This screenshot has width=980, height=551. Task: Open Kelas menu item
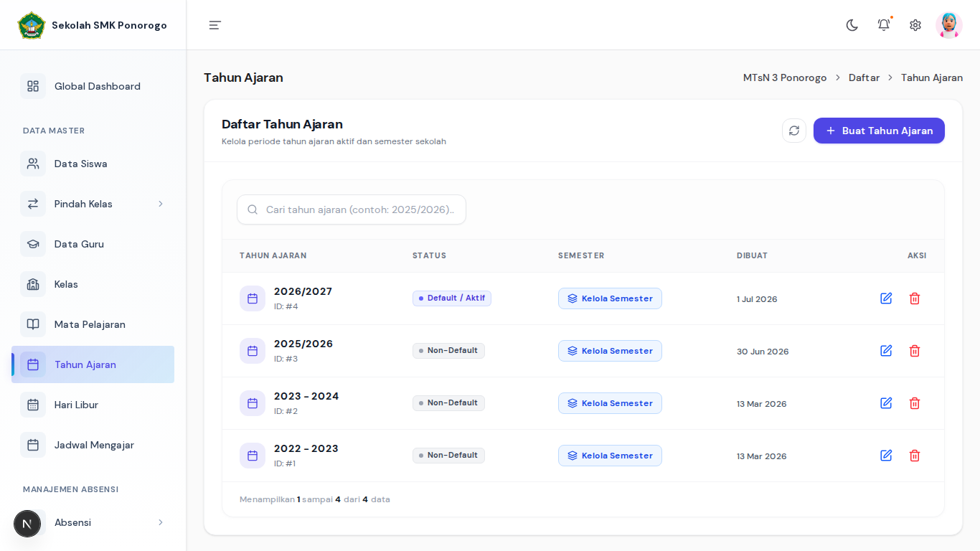click(93, 284)
